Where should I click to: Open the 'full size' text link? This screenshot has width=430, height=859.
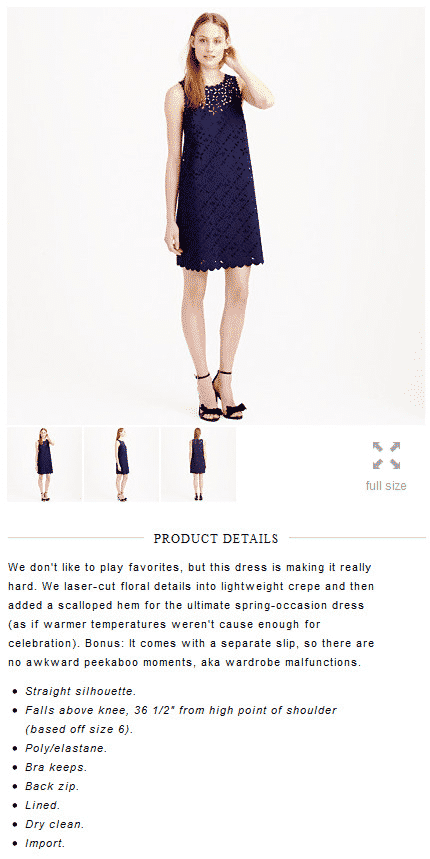point(386,486)
